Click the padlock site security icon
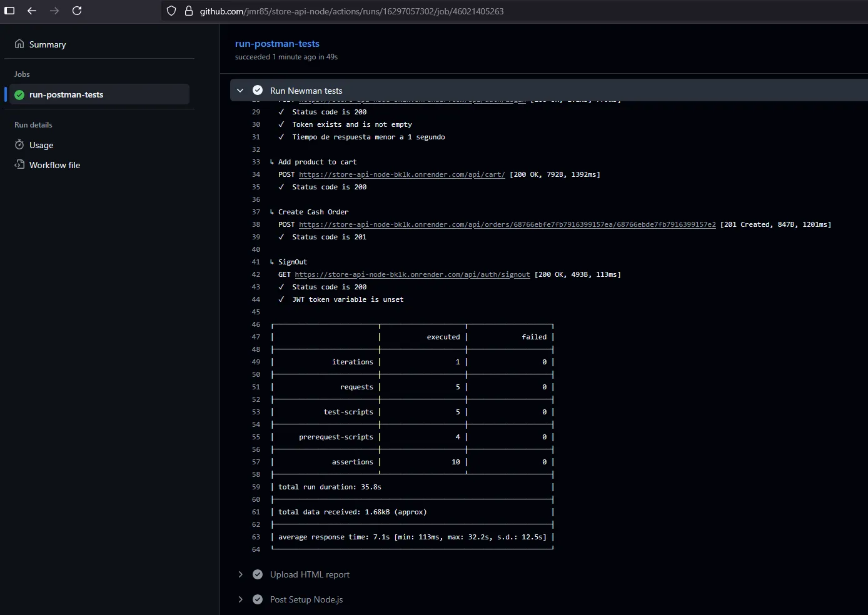The height and width of the screenshot is (615, 868). click(x=188, y=11)
